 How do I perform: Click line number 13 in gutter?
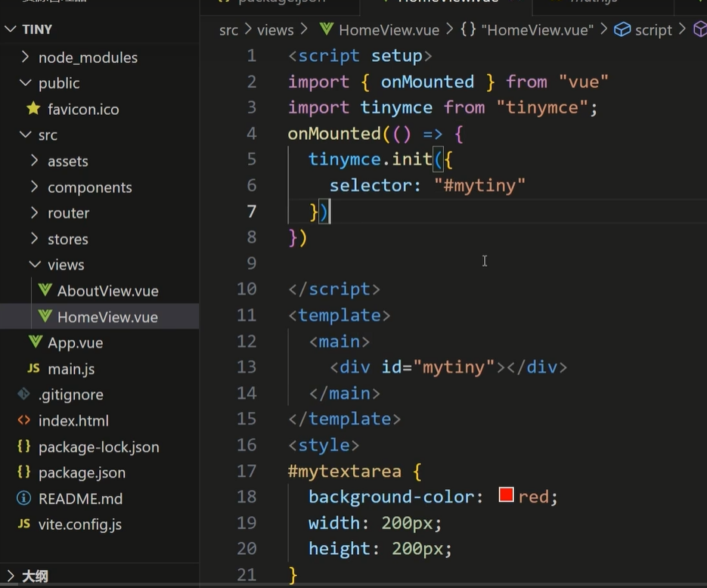point(247,367)
